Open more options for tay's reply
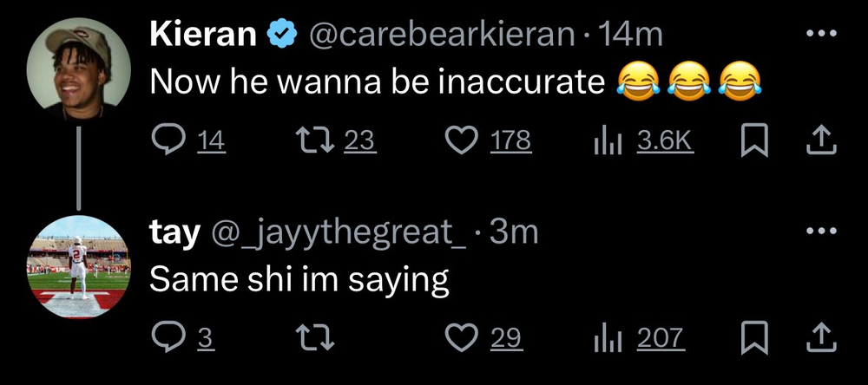The width and height of the screenshot is (868, 385). tap(821, 232)
